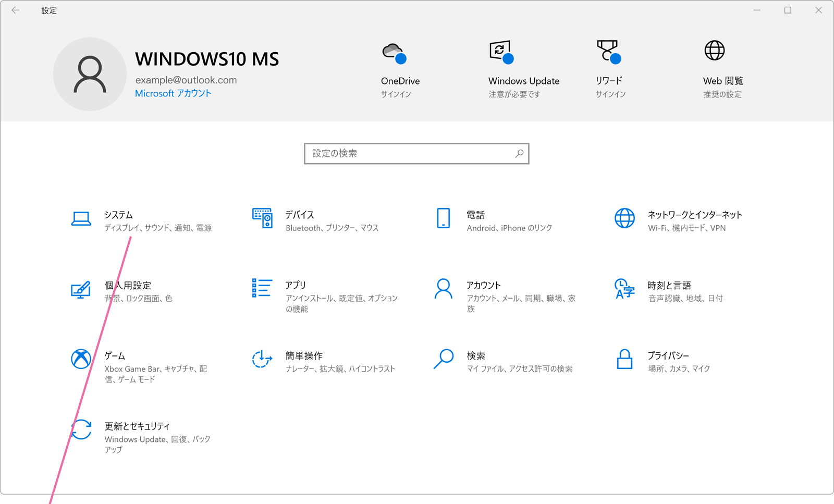The image size is (834, 504).
Task: Open the 電話 phone icon
Action: pos(444,218)
